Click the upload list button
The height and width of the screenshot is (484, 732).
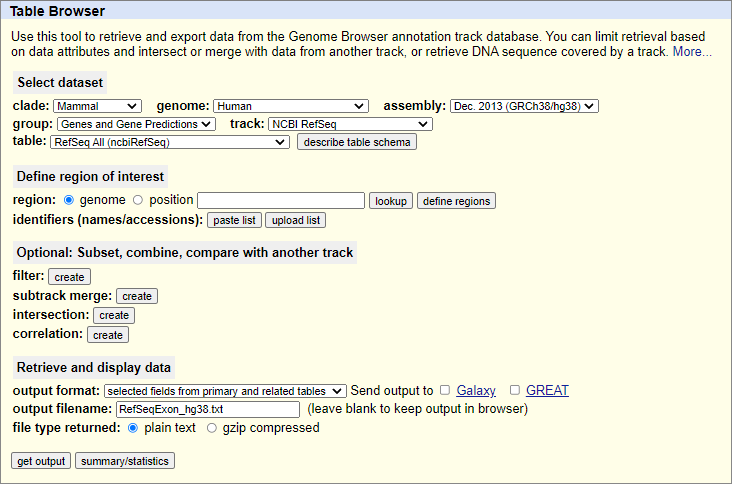(295, 220)
